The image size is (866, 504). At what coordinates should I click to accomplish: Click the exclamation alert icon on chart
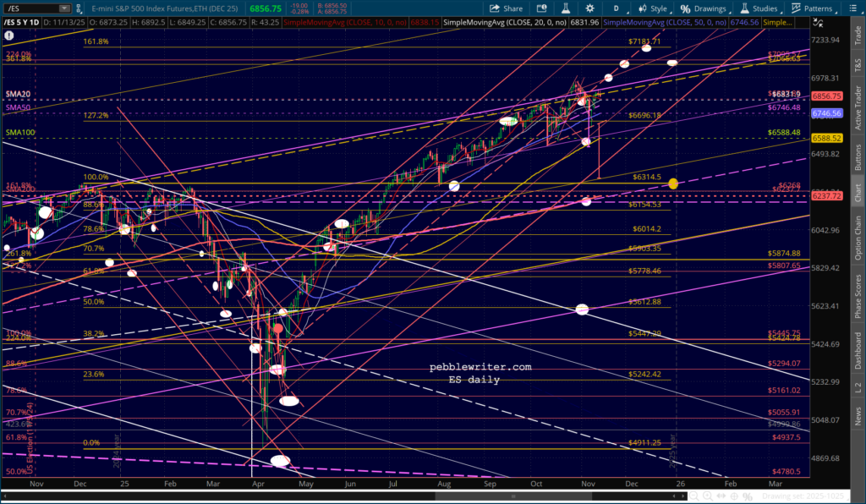click(8, 36)
